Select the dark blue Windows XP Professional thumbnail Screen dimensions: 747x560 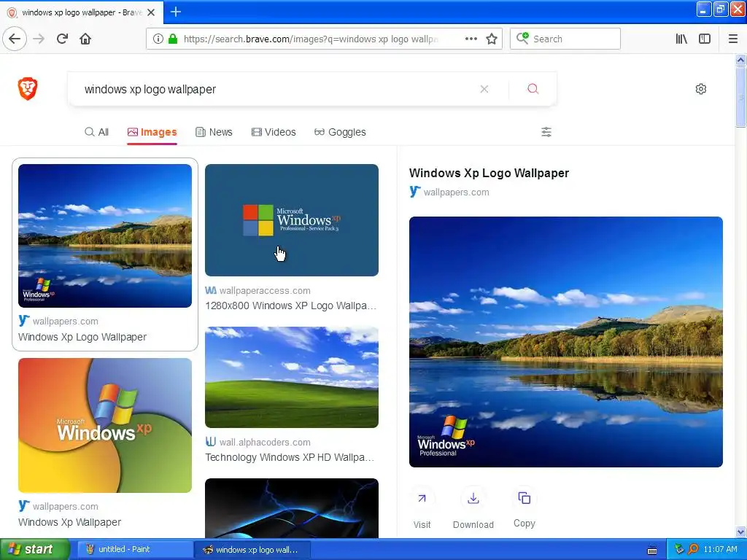point(292,220)
